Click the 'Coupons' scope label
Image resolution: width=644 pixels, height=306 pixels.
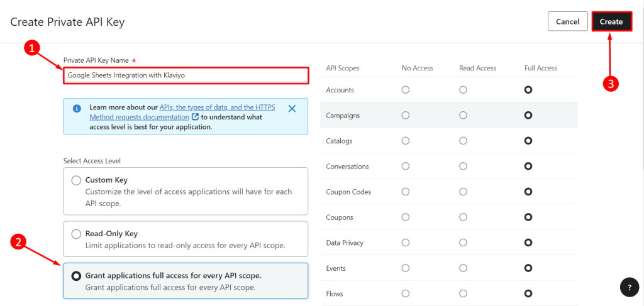click(x=340, y=217)
